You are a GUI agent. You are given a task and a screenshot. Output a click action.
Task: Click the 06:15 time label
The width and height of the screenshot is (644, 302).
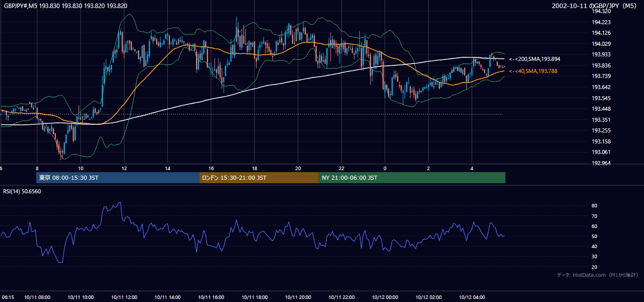point(7,297)
